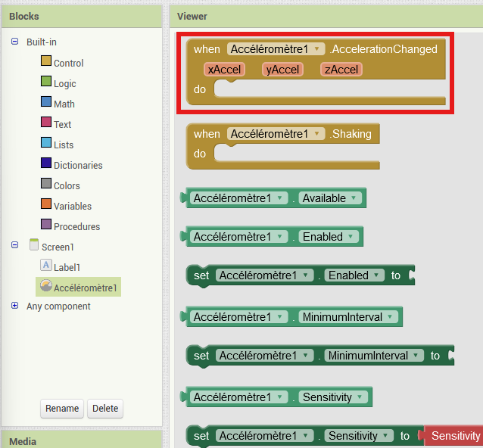The height and width of the screenshot is (448, 483).
Task: Click the Rename button
Action: click(x=62, y=409)
